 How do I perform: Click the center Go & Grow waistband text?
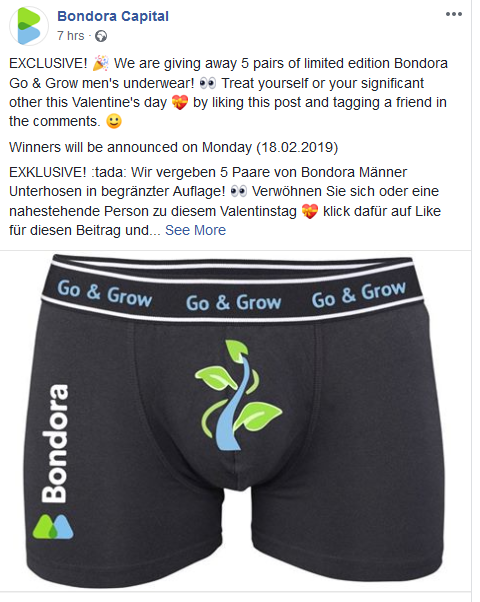pos(233,303)
